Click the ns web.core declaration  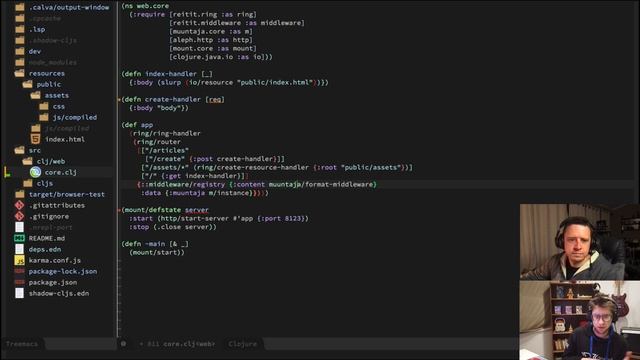pos(145,6)
